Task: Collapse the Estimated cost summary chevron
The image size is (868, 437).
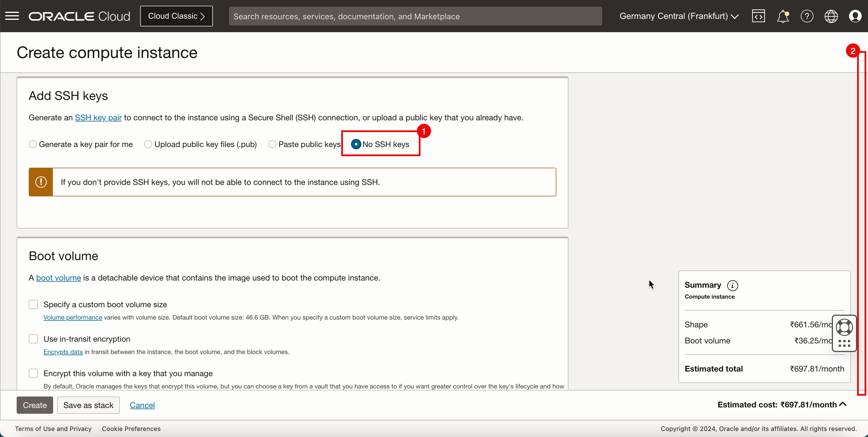Action: tap(843, 404)
